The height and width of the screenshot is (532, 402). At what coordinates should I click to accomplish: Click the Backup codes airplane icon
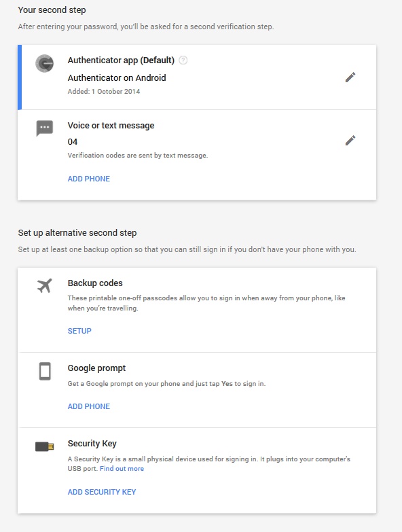pos(44,285)
